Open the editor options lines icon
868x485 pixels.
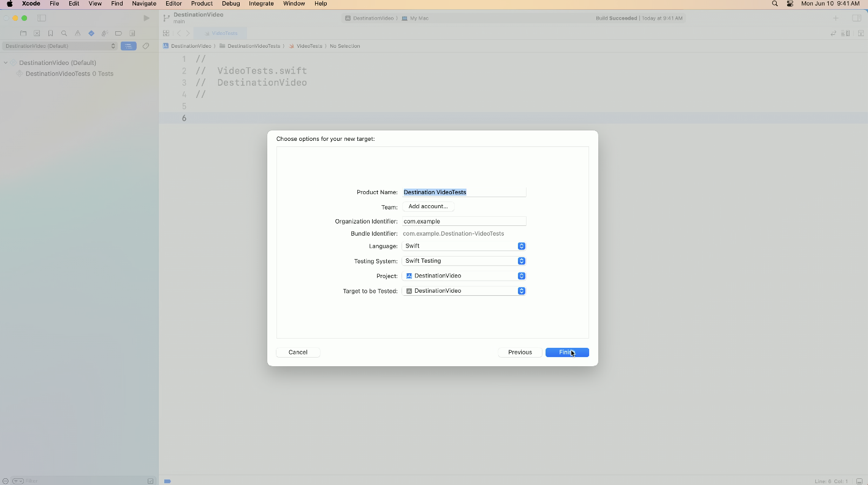[x=845, y=34]
